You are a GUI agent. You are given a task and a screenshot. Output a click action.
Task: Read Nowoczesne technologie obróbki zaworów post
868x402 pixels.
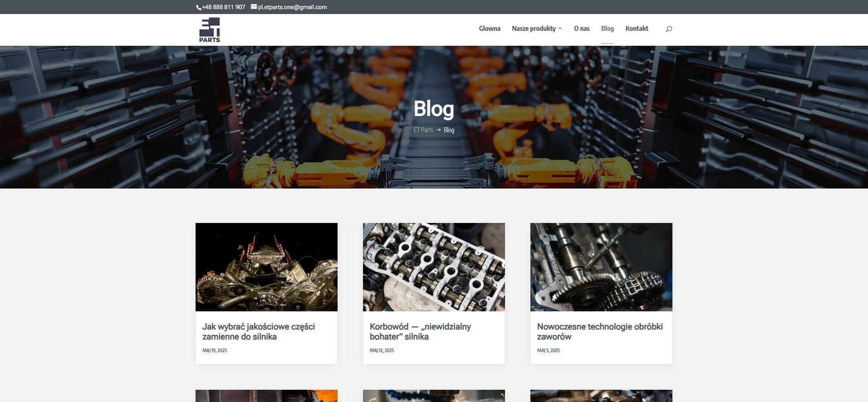(599, 331)
